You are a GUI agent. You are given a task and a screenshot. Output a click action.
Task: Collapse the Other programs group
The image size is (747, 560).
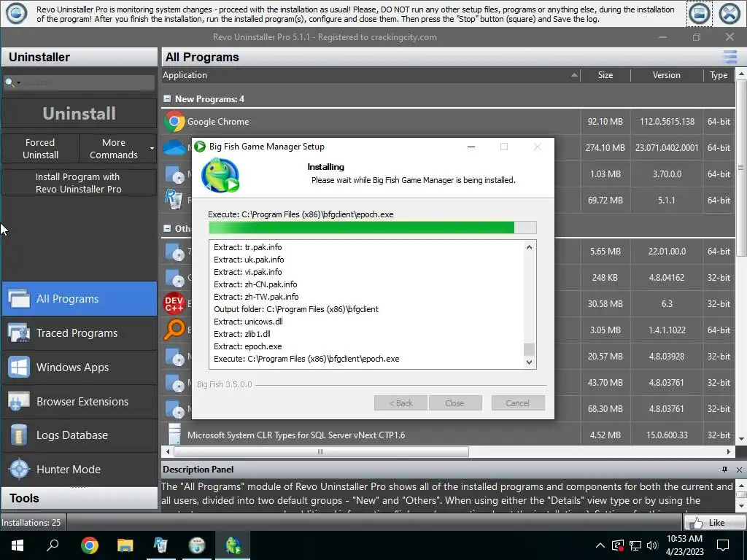pos(167,228)
